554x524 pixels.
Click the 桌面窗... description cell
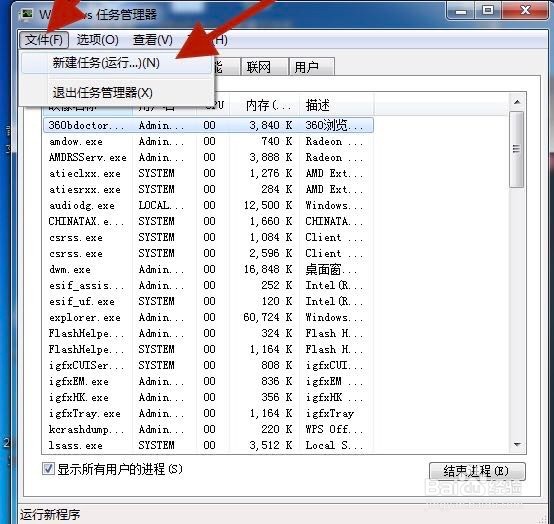tap(331, 270)
